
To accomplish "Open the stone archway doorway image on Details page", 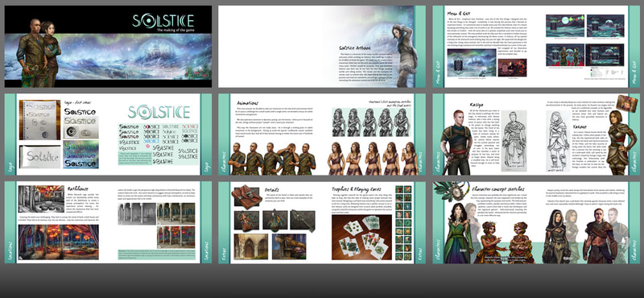I will click(x=251, y=246).
